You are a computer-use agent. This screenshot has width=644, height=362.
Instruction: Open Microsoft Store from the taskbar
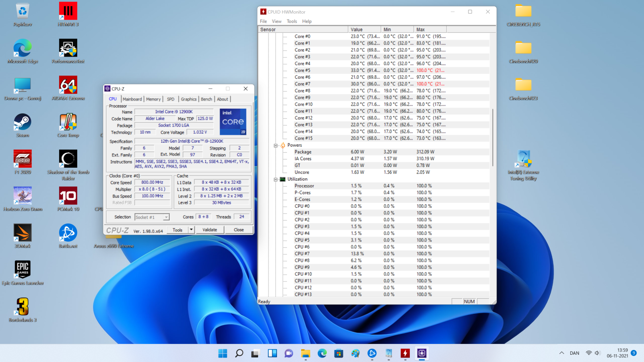(339, 353)
